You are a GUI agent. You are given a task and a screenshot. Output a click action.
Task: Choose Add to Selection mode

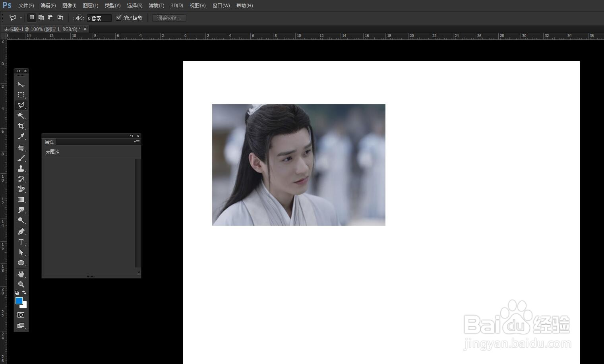(41, 17)
